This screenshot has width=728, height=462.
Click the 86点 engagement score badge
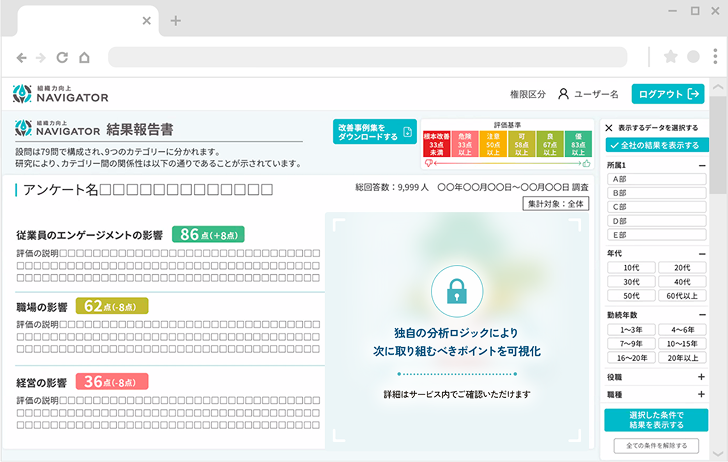[x=208, y=234]
